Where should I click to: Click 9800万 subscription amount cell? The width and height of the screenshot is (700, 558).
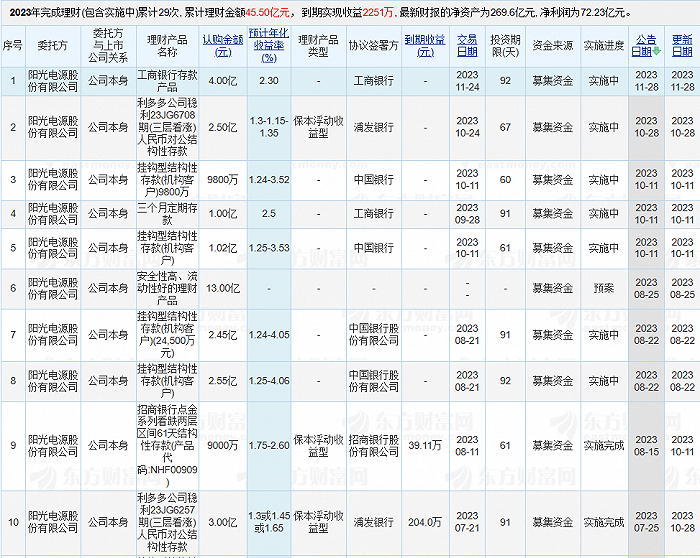point(223,180)
